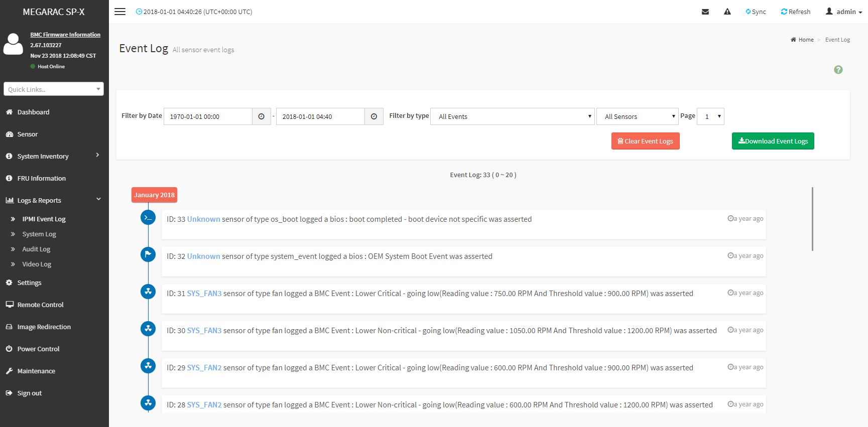Viewport: 868px width, 427px height.
Task: Click the January 2018 timeline label
Action: 154,195
